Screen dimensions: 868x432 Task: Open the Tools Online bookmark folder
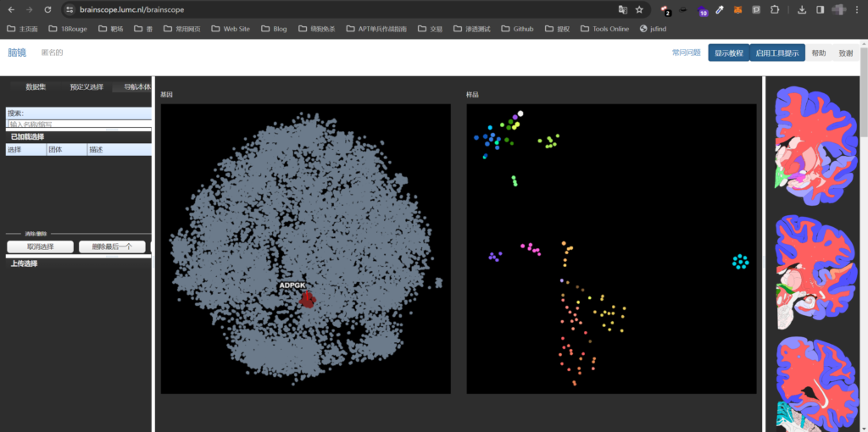point(604,29)
